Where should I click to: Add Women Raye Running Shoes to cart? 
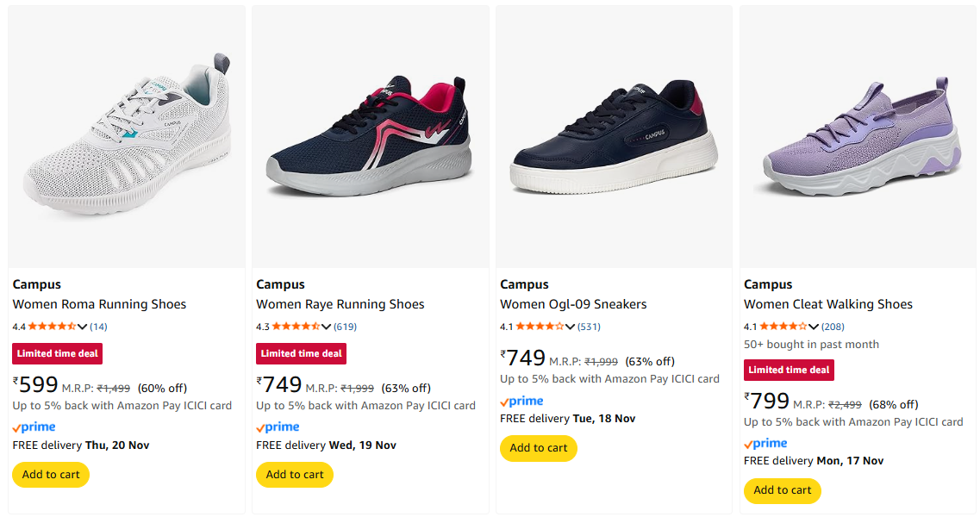295,475
